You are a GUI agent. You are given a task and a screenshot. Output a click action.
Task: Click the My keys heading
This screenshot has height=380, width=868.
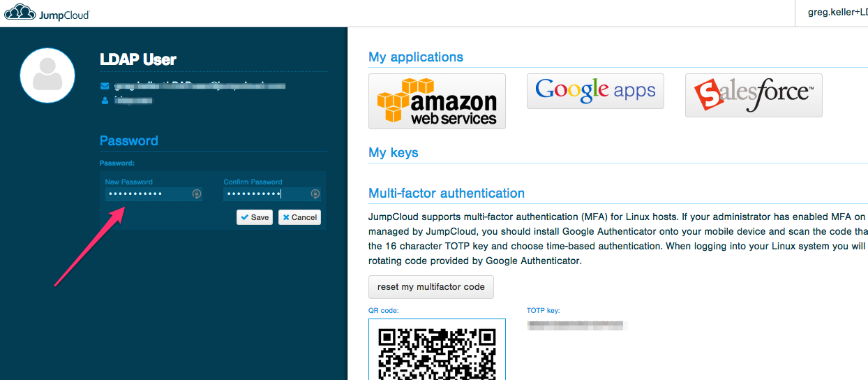[394, 152]
